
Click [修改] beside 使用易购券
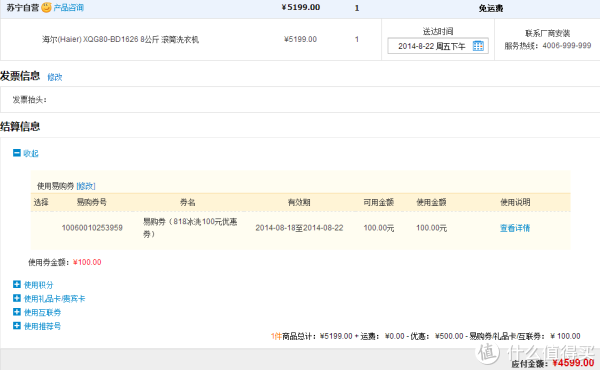[86, 186]
